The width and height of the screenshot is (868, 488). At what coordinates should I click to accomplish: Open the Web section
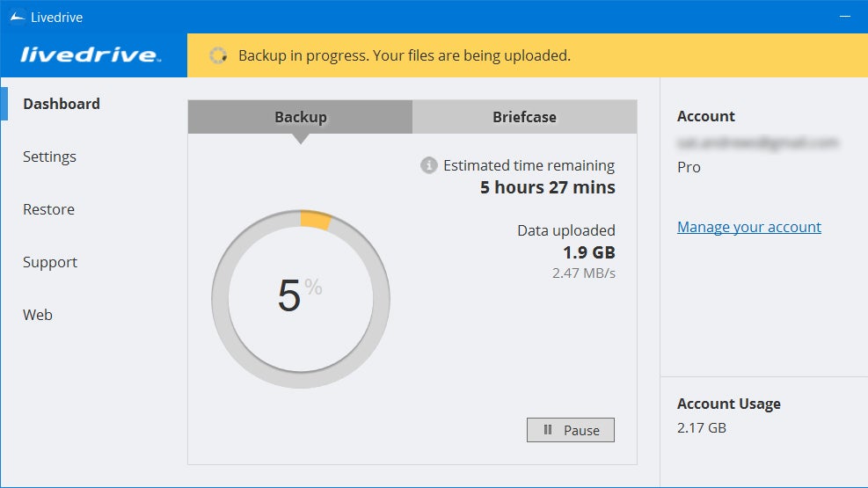38,315
